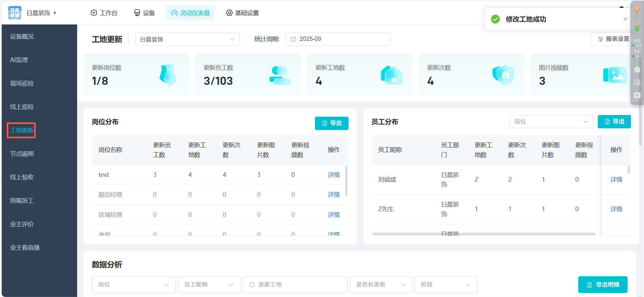Open the 员工昵称 dropdown
Viewport: 644px width, 297px height.
click(209, 285)
